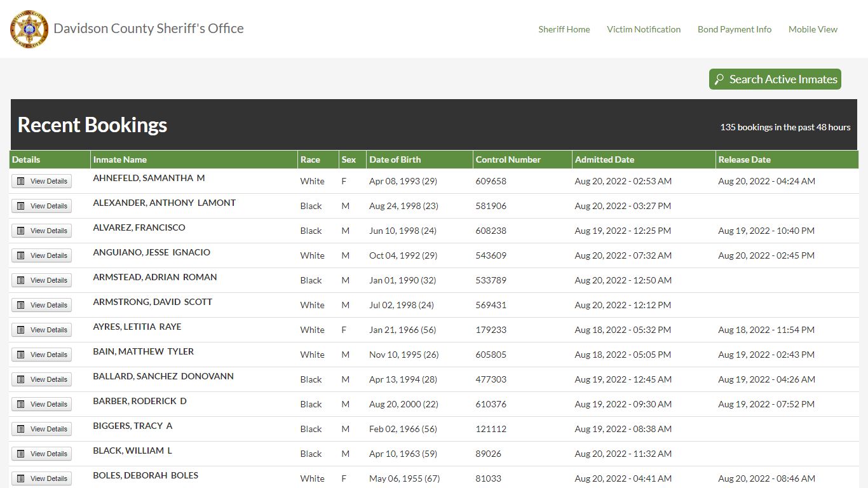The width and height of the screenshot is (868, 488).
Task: Click release date Aug 19, 2022 - 07:52 PM
Action: (766, 404)
